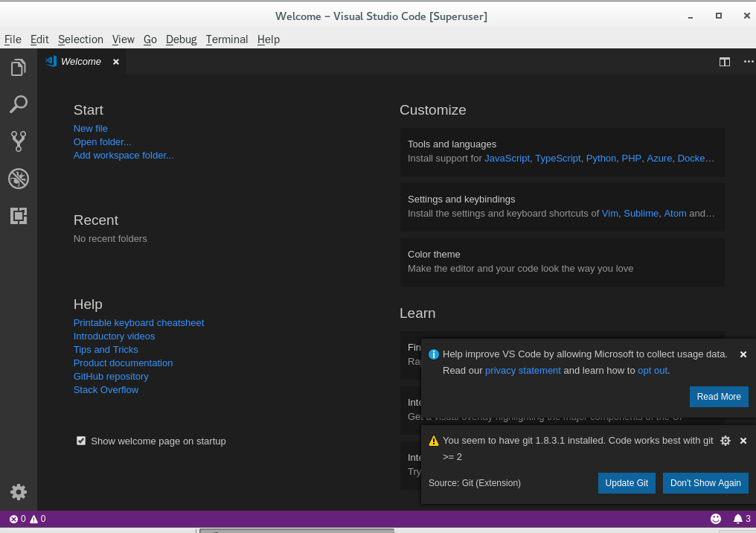
Task: Click the PHP language link
Action: [631, 159]
